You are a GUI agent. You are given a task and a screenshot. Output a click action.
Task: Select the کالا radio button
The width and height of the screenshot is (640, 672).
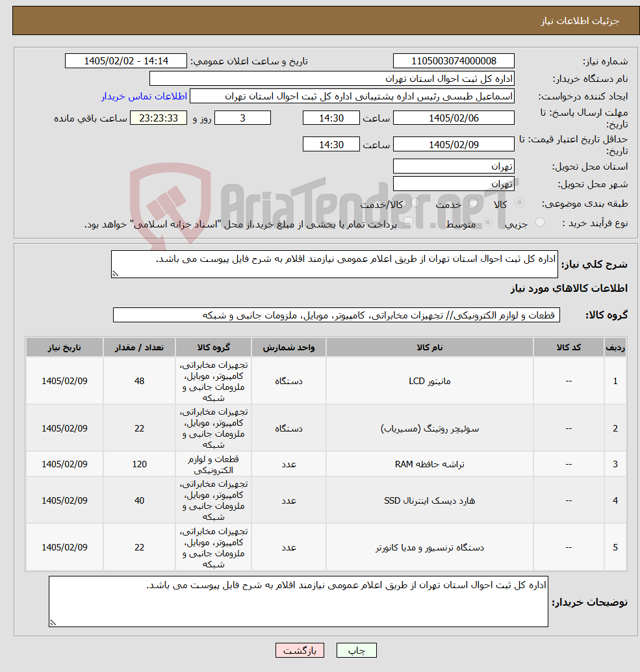[519, 203]
